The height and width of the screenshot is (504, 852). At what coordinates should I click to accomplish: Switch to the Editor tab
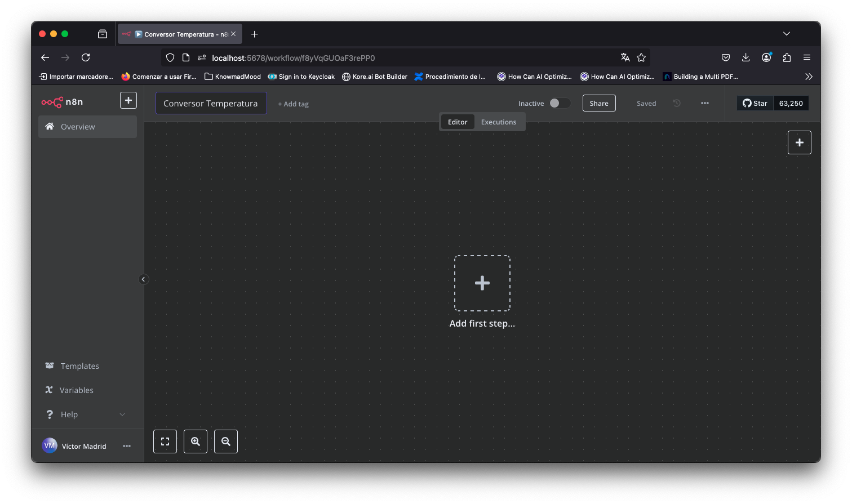point(458,122)
